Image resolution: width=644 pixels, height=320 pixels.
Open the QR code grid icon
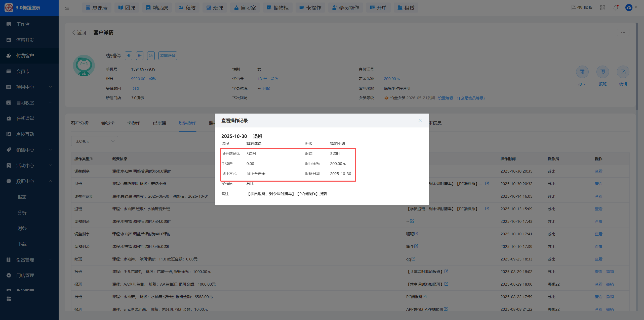(602, 8)
